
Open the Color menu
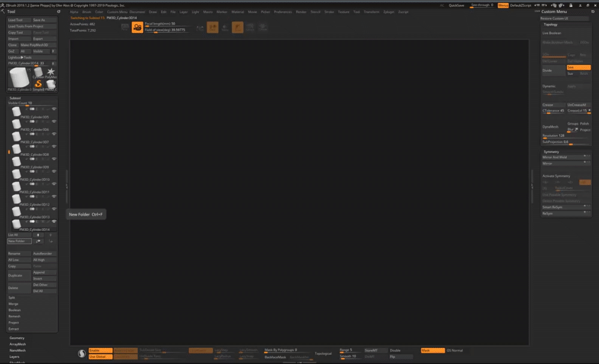coord(99,12)
